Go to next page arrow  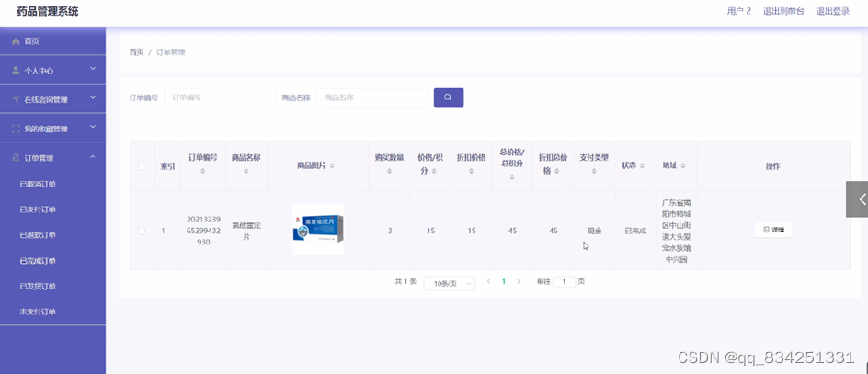(519, 281)
